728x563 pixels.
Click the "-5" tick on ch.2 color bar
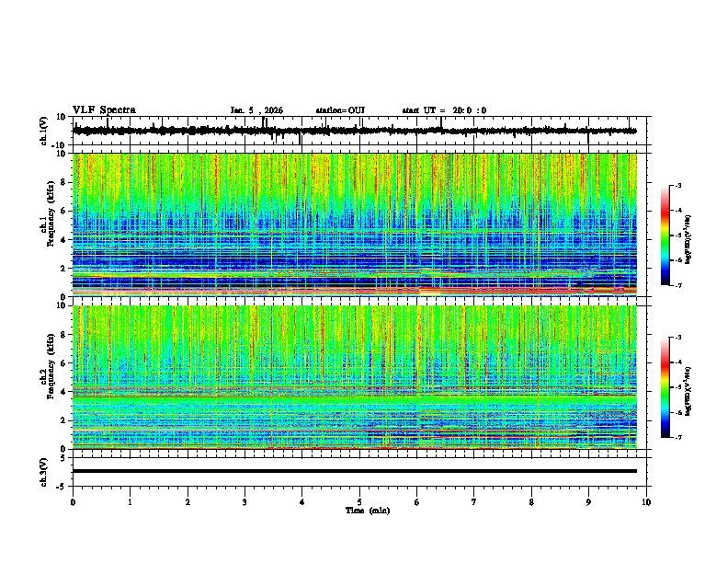tap(677, 387)
